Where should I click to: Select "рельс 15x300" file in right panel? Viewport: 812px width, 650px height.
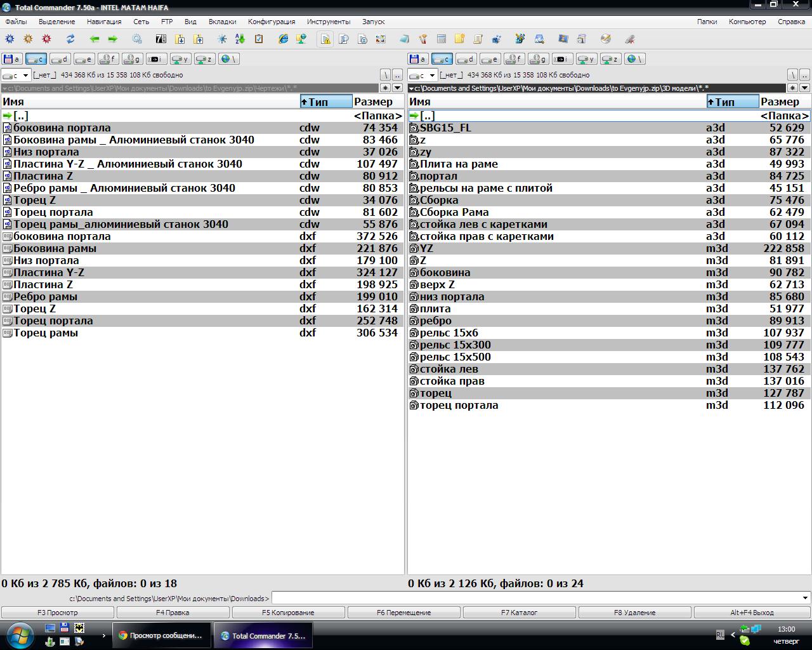pos(609,345)
